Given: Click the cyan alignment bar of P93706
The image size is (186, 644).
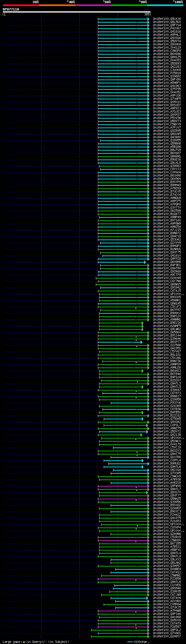Looking at the screenshot, I should [130, 403].
